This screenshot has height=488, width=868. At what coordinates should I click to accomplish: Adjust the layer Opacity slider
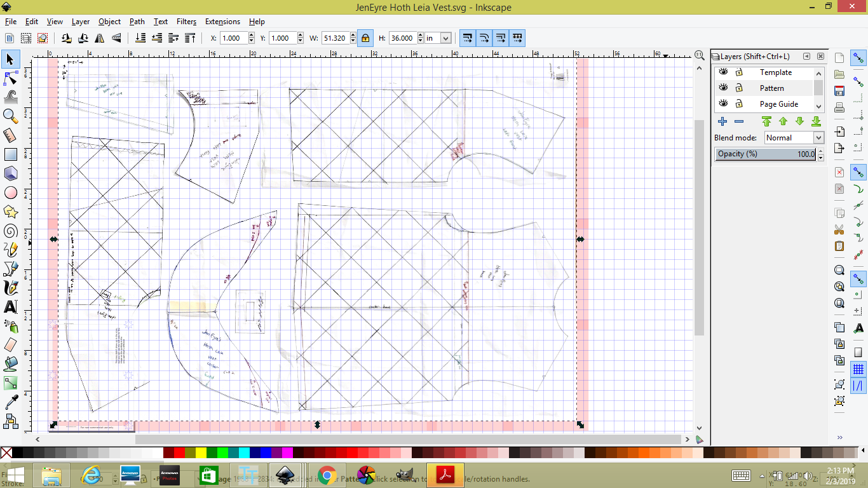coord(766,154)
